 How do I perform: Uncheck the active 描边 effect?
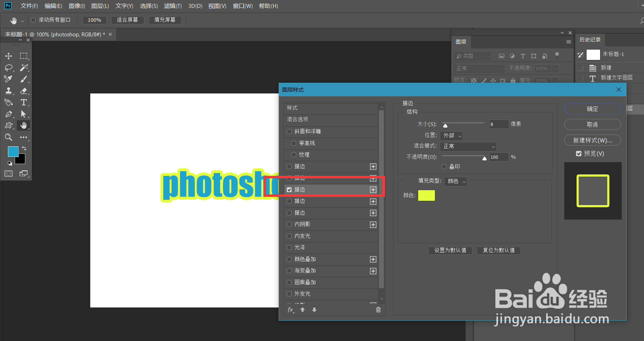[289, 190]
